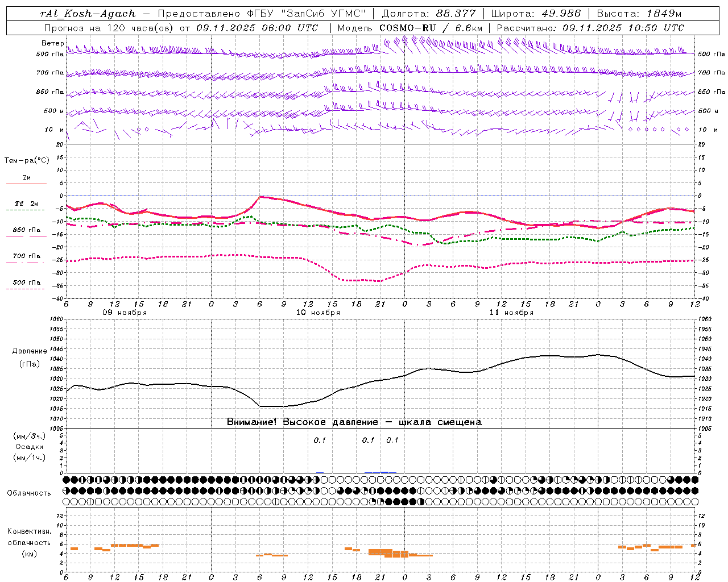Click the Конвективн. convective cloud label
Image resolution: width=728 pixels, height=582 pixels.
point(29,531)
